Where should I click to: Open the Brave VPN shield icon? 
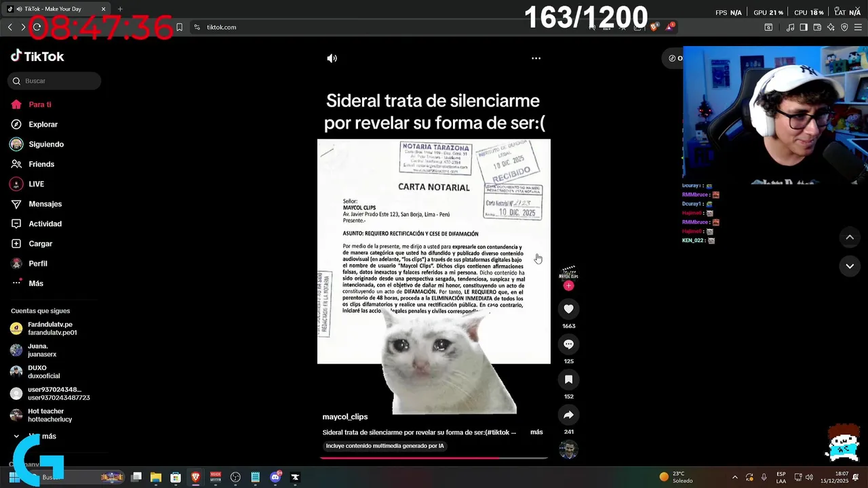click(844, 27)
